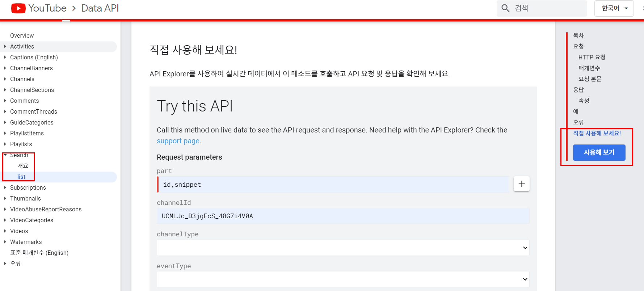Expand the PlaylistItems section
This screenshot has width=644, height=291.
click(x=5, y=133)
